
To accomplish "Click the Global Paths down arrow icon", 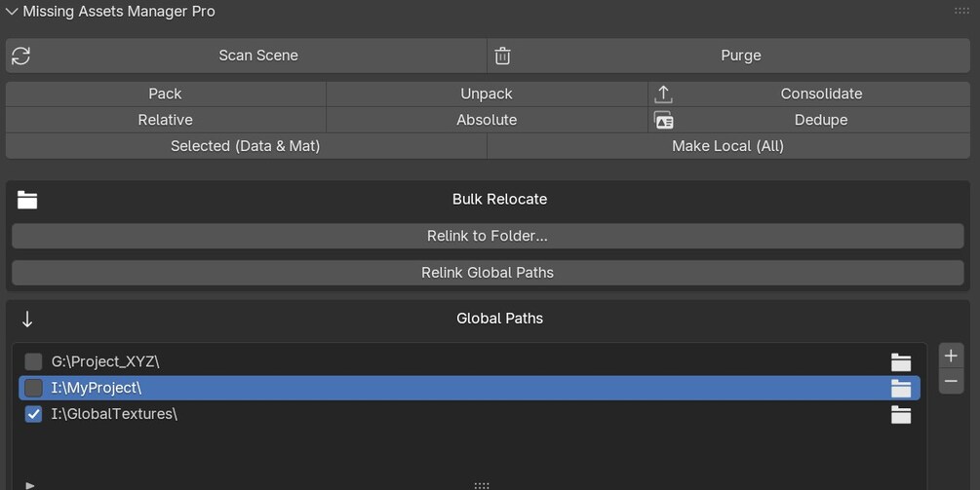I will 27,319.
